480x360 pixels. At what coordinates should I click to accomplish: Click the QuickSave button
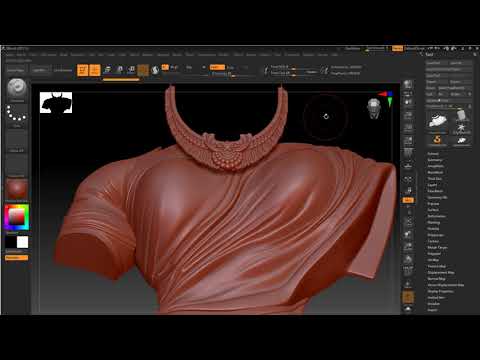click(352, 49)
